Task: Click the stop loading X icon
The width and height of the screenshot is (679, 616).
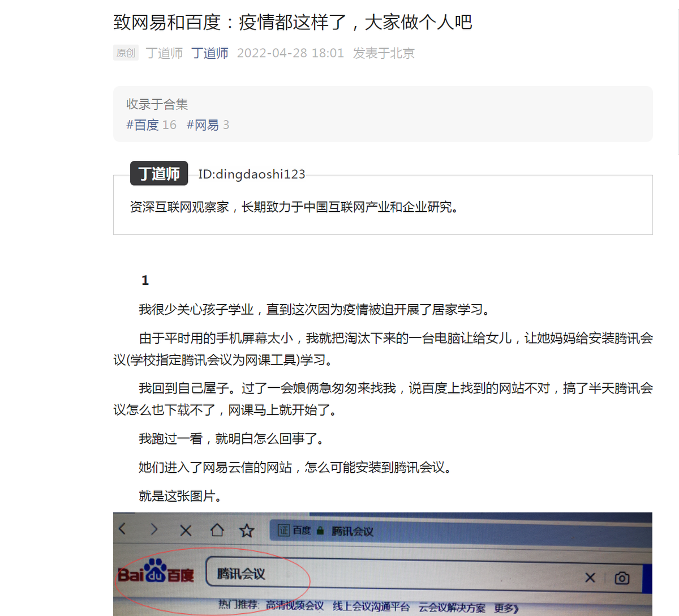Action: 186,531
